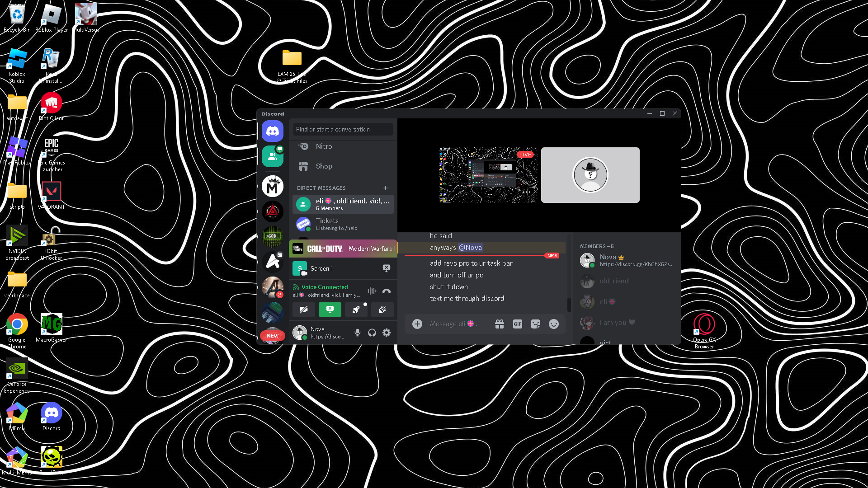This screenshot has width=868, height=488.
Task: Open noise suppression settings
Action: coord(372,291)
